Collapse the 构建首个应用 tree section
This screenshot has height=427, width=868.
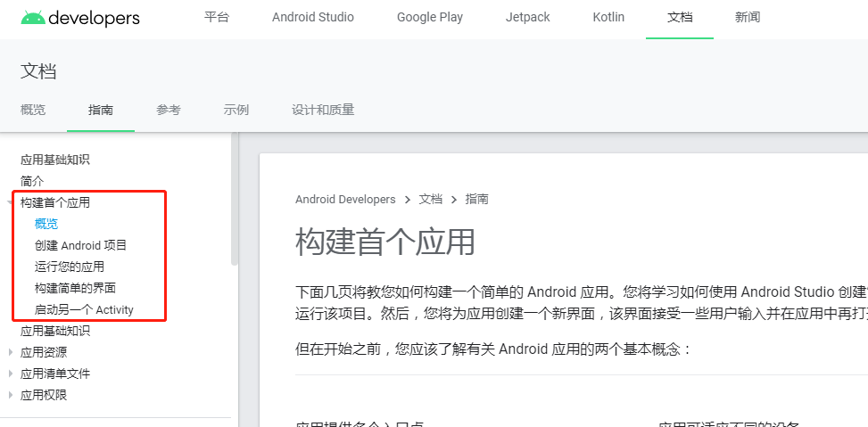[11, 203]
